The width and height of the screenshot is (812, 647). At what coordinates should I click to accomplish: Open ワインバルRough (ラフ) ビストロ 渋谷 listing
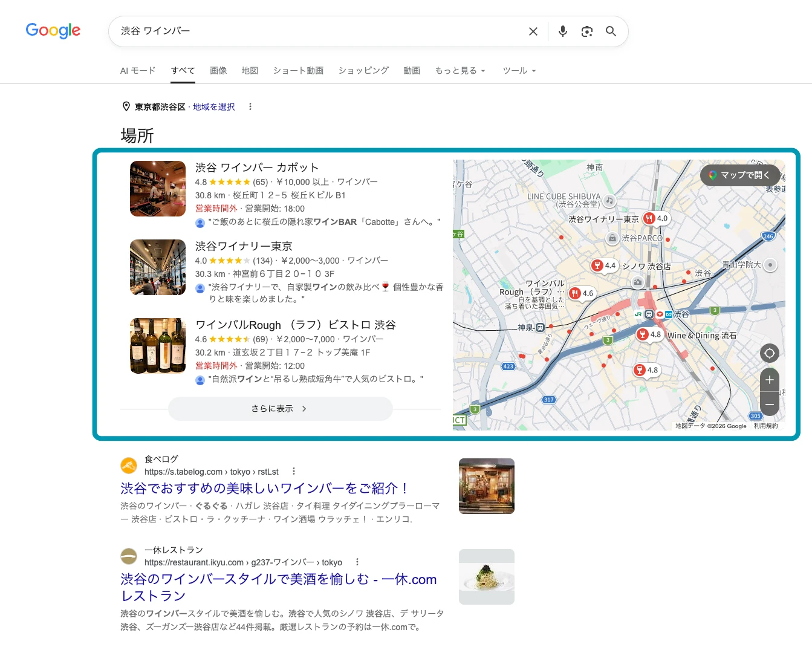tap(296, 325)
